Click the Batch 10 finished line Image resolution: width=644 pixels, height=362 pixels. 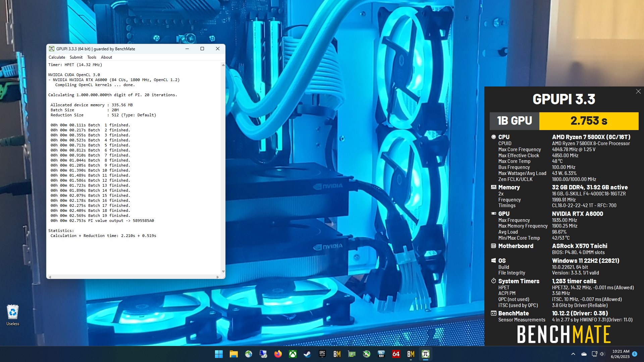tap(90, 170)
